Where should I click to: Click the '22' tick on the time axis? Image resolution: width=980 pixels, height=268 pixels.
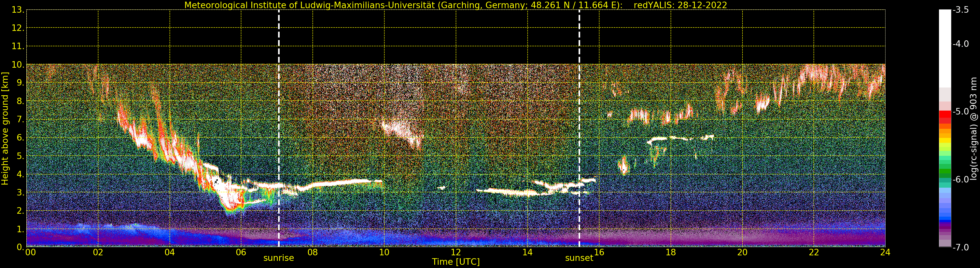pyautogui.click(x=814, y=252)
